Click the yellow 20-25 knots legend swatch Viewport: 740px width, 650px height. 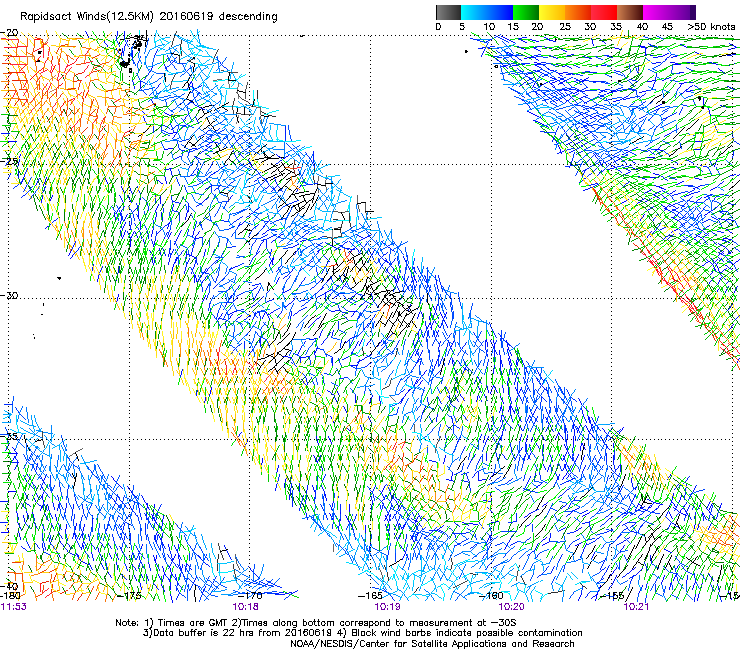tap(552, 12)
